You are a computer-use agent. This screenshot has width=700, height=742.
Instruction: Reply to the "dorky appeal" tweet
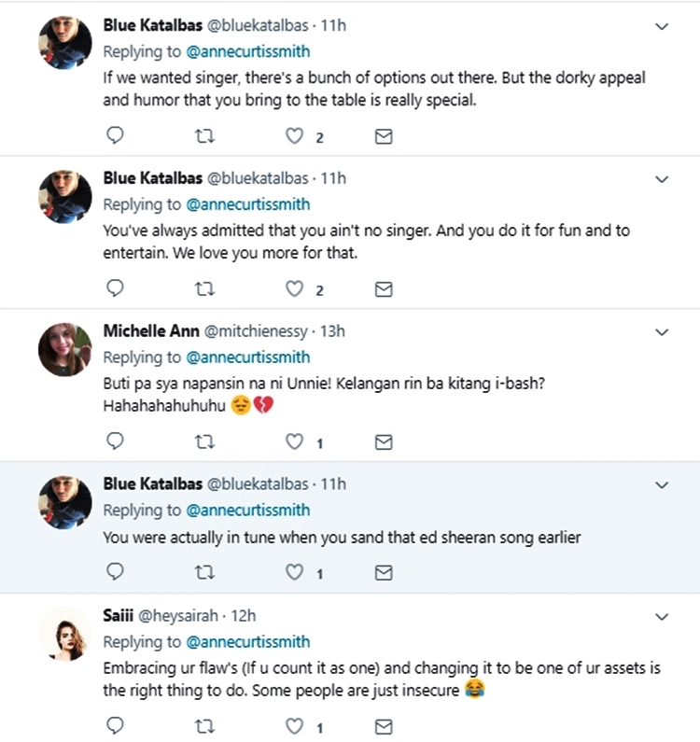click(116, 136)
